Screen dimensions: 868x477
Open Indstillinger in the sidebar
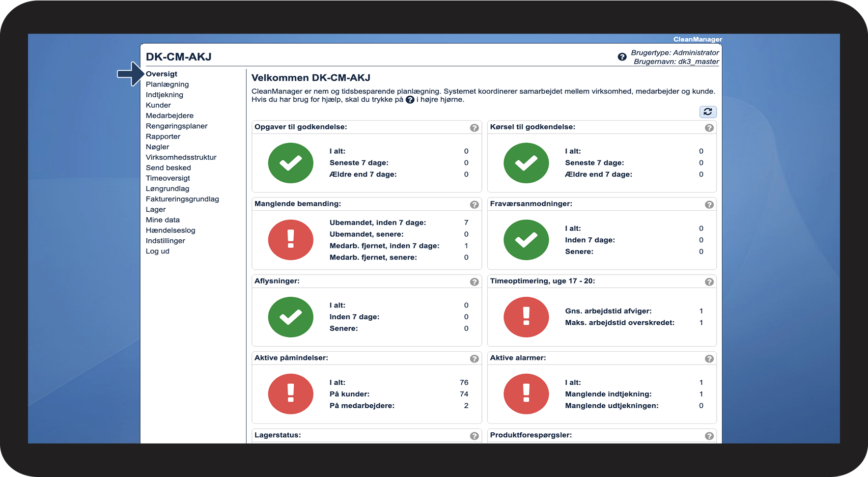[165, 241]
